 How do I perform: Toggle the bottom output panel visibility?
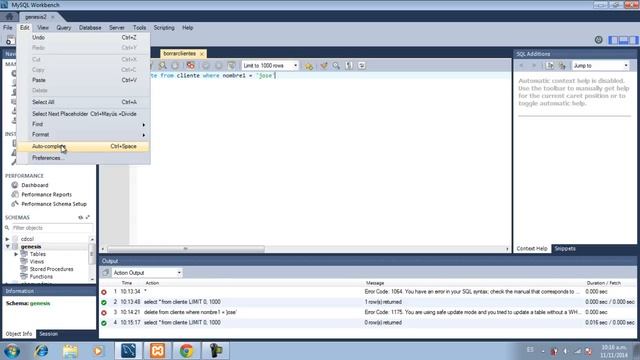[x=623, y=40]
